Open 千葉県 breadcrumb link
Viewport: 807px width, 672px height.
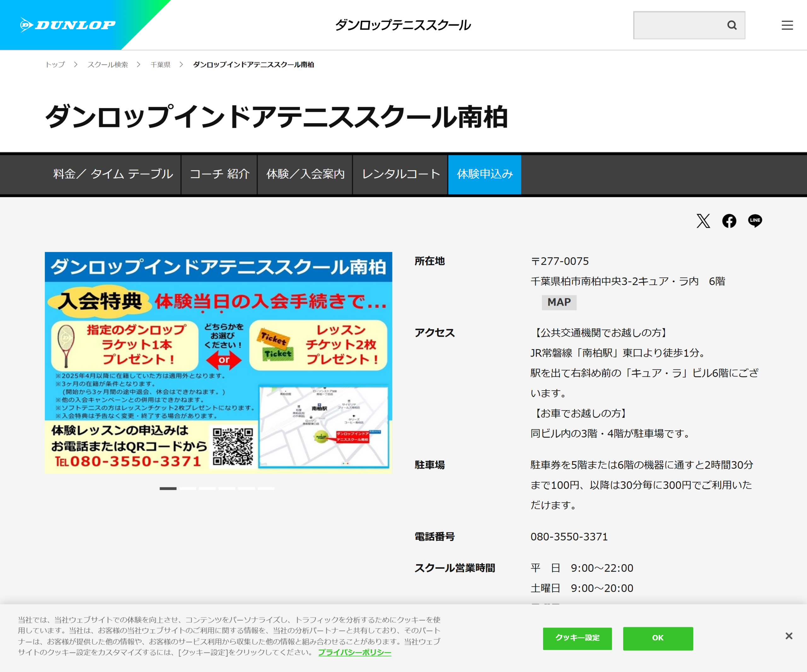[x=160, y=65]
